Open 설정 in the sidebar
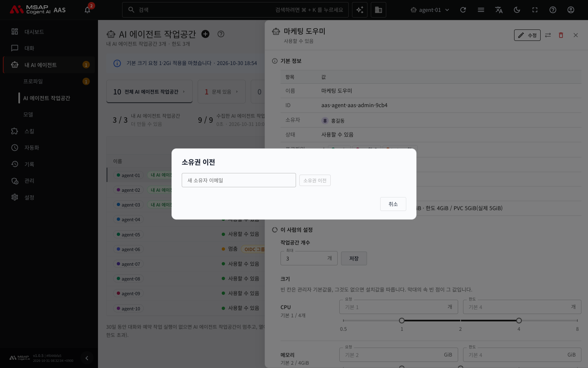The image size is (588, 368). (49, 197)
